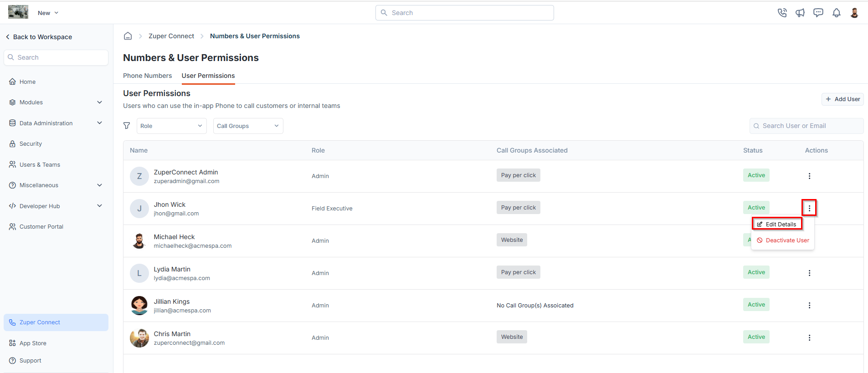Choose Edit Details from menu
The image size is (868, 373).
click(777, 225)
